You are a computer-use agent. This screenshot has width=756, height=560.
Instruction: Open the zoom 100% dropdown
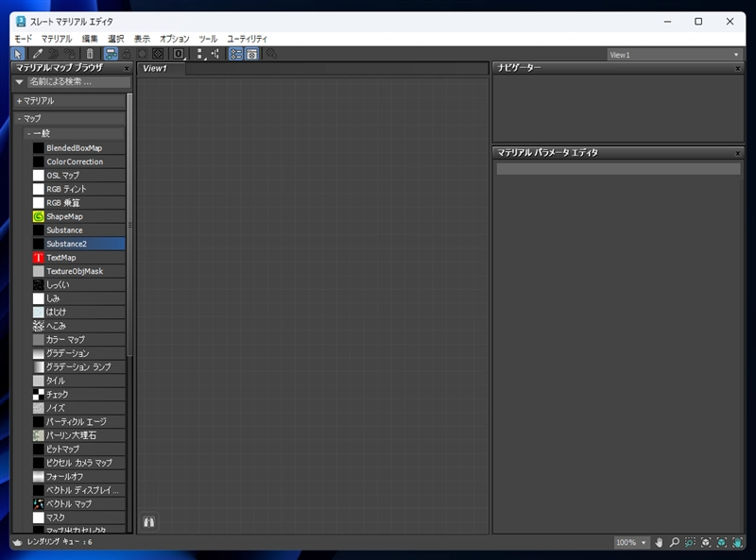(x=631, y=543)
